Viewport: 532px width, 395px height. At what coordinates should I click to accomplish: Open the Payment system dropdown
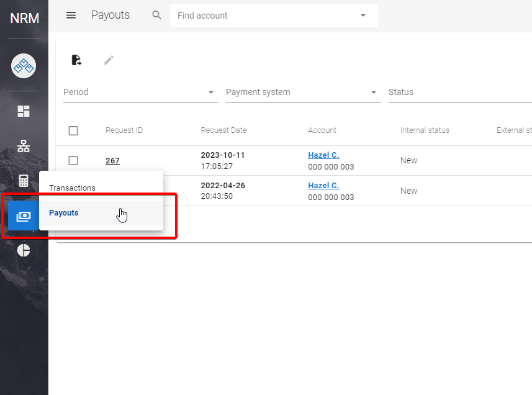(x=373, y=93)
